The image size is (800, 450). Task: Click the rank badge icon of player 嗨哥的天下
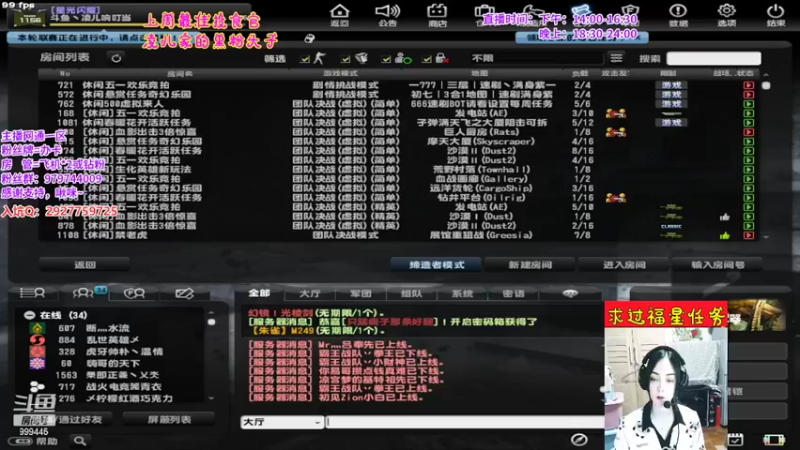tap(37, 363)
